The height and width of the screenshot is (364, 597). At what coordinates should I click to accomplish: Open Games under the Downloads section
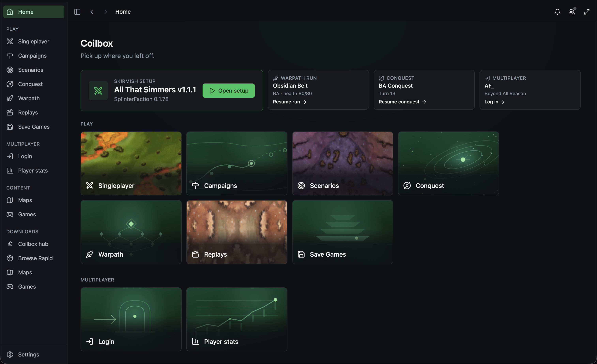tap(34, 286)
